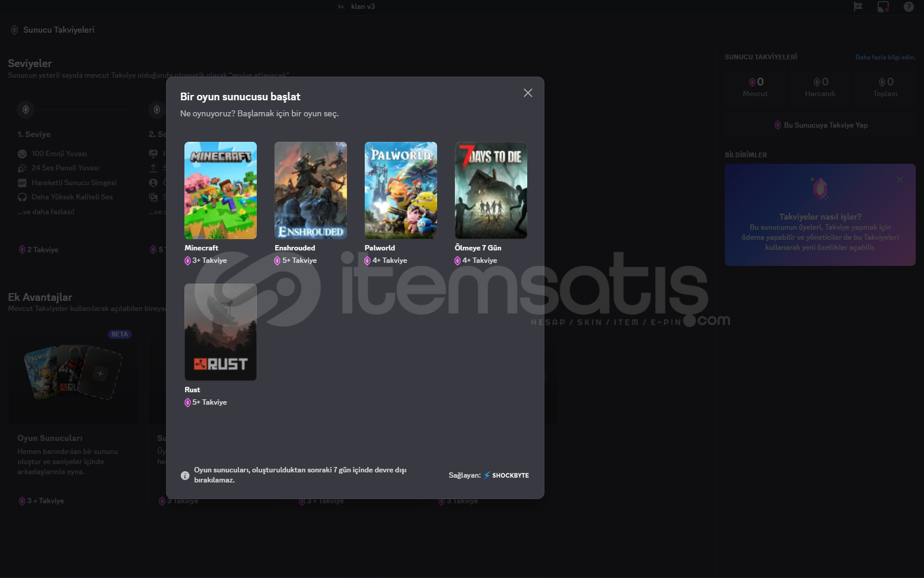The width and height of the screenshot is (924, 578).
Task: Click the Palworld title label
Action: (380, 248)
